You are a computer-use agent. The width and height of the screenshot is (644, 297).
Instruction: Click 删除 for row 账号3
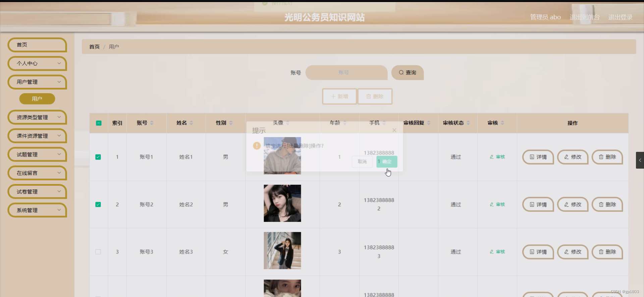click(607, 252)
